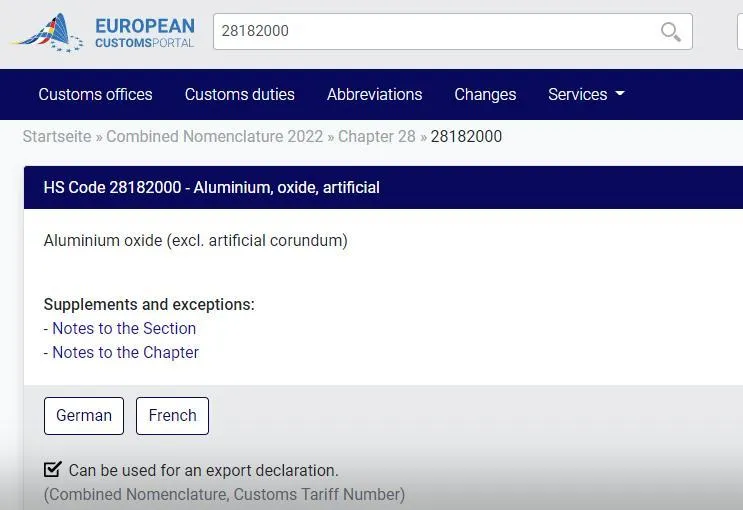
Task: Open Notes to the Section link
Action: [124, 328]
